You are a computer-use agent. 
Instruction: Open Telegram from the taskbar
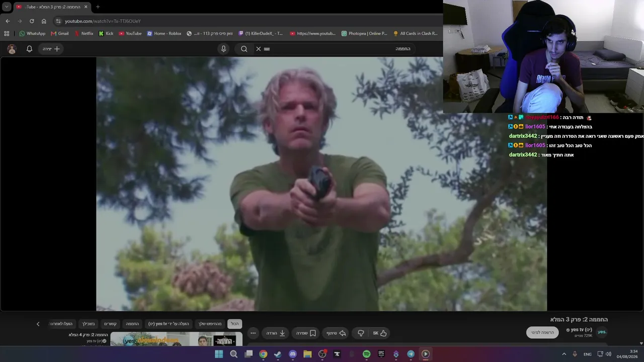click(x=411, y=354)
